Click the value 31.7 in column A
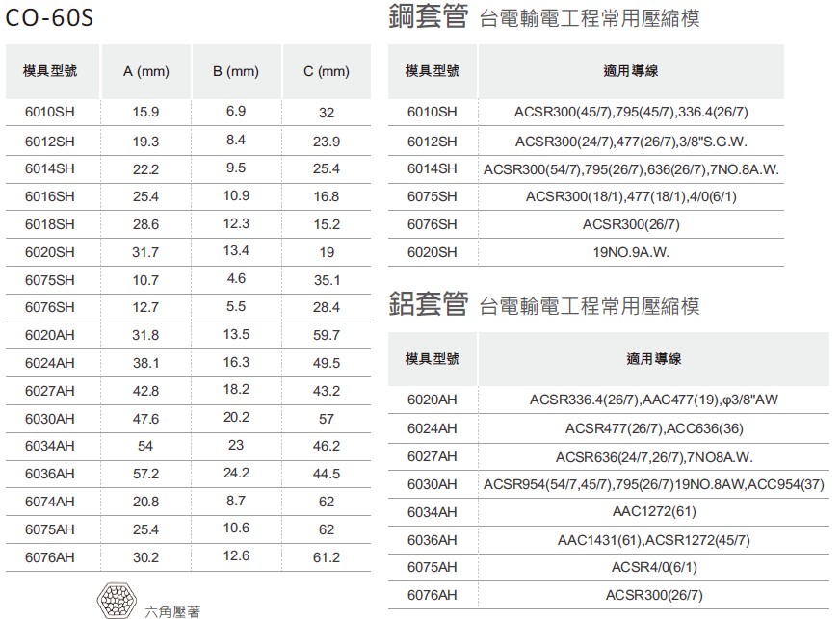Image resolution: width=840 pixels, height=619 pixels. point(145,252)
